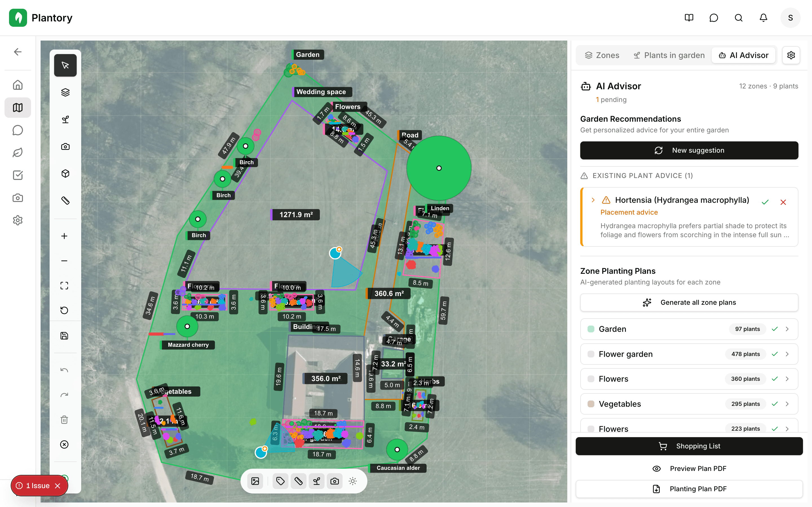Expand the Garden zone planting plan

coord(787,329)
